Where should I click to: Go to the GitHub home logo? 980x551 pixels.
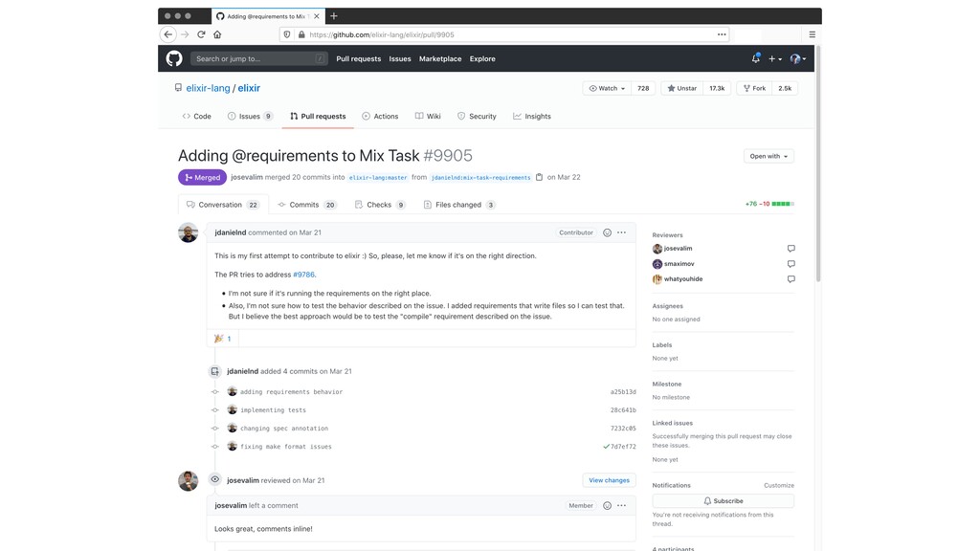(174, 58)
